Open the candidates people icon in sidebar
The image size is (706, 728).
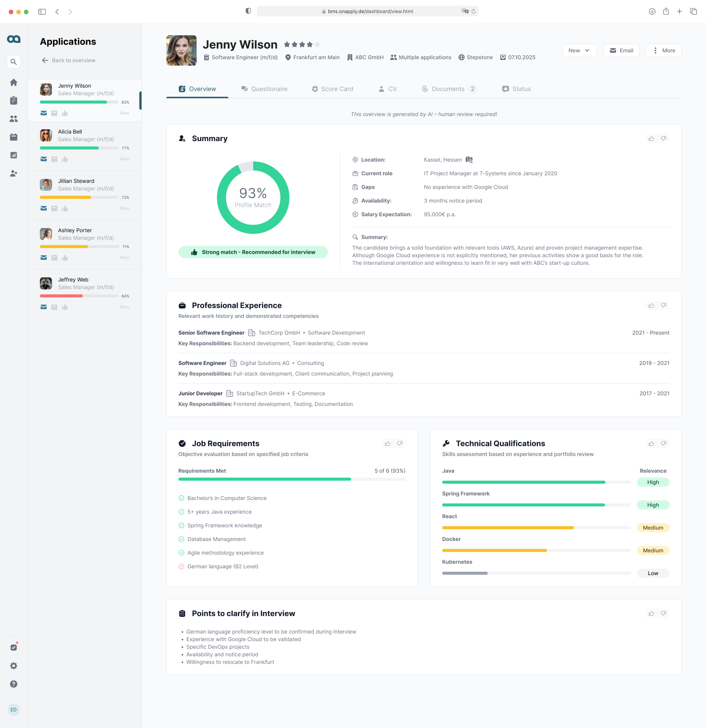(x=14, y=119)
